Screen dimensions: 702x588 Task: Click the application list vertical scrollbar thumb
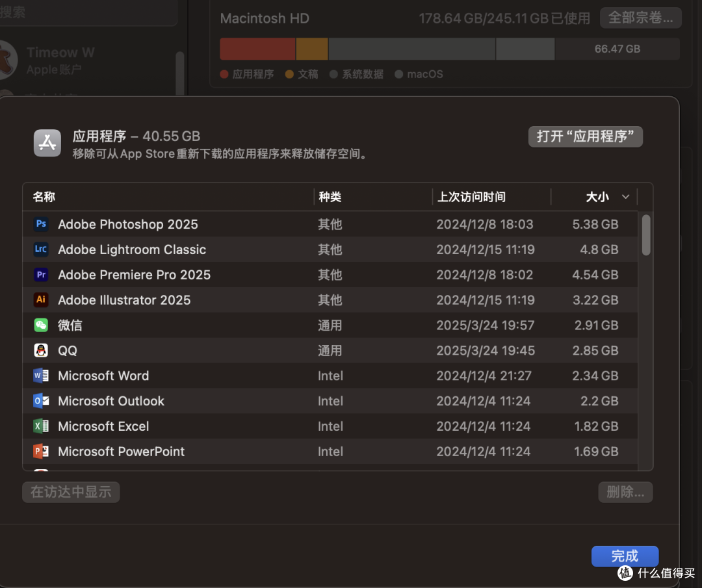pos(645,235)
